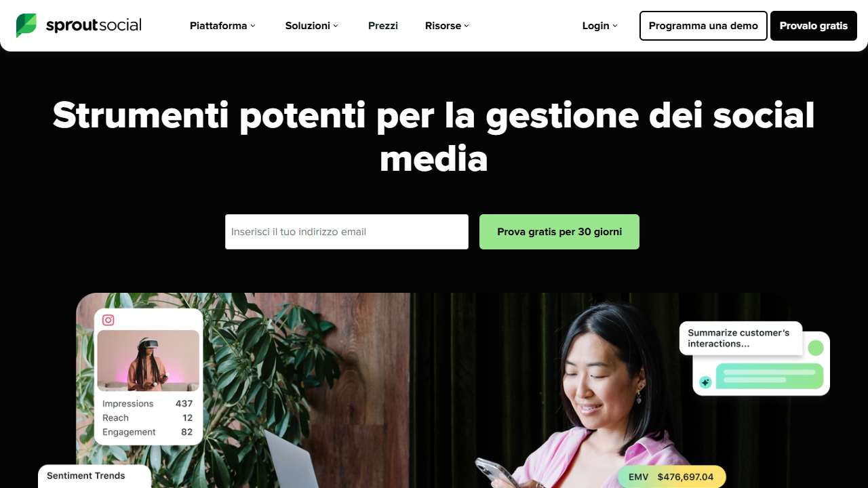Click the sproutsocial wordmark text

point(94,26)
